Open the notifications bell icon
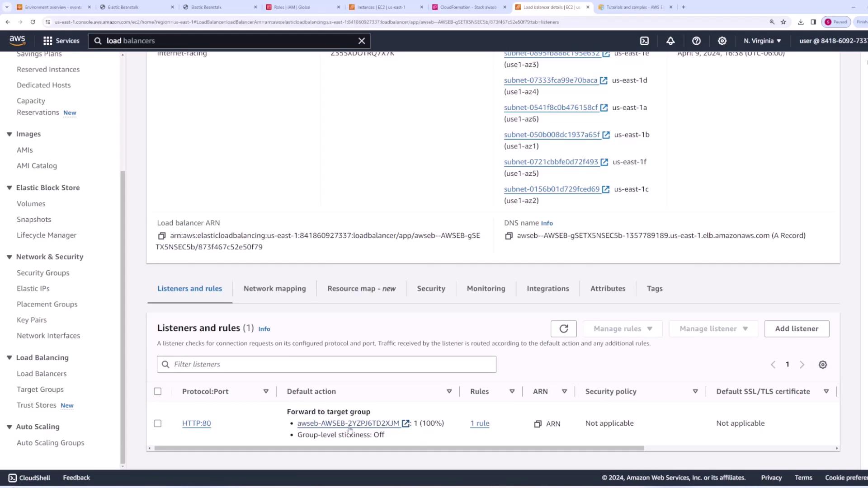 click(670, 41)
